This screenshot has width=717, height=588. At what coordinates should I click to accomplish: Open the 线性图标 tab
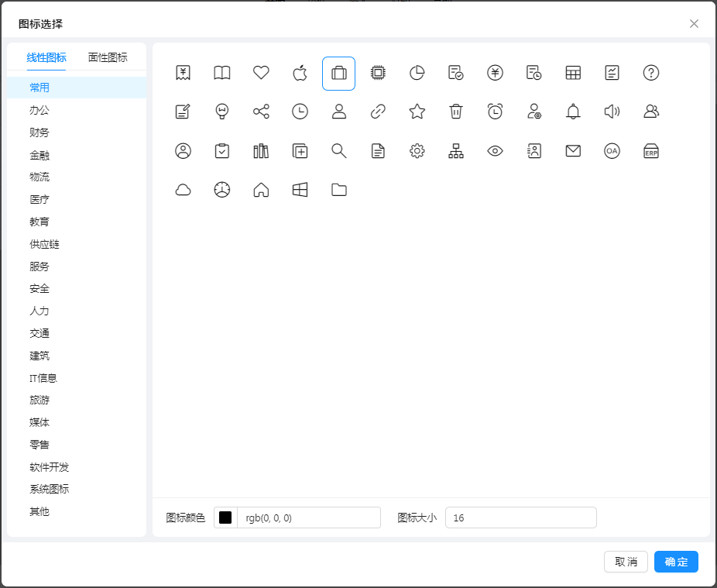pyautogui.click(x=46, y=57)
